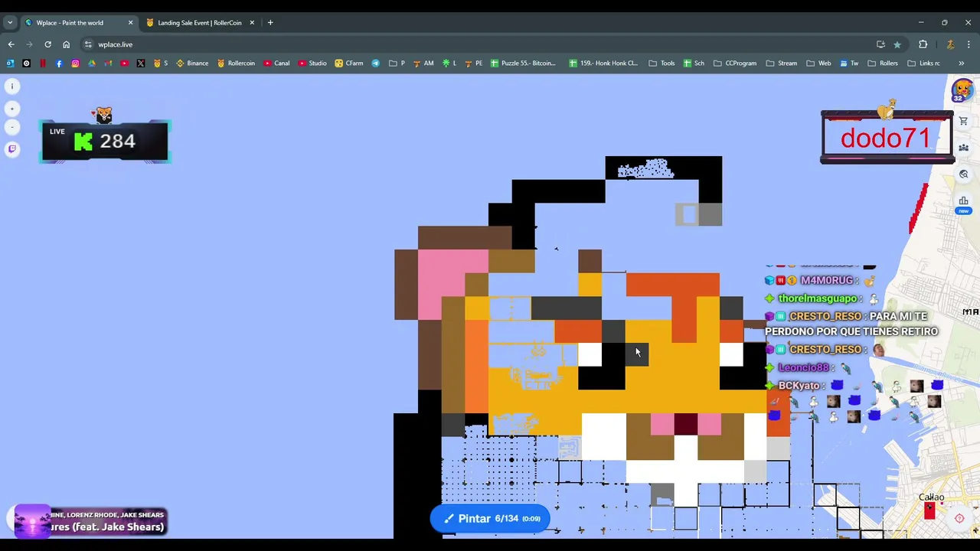Close the Landing Sale Event tab

(x=252, y=23)
